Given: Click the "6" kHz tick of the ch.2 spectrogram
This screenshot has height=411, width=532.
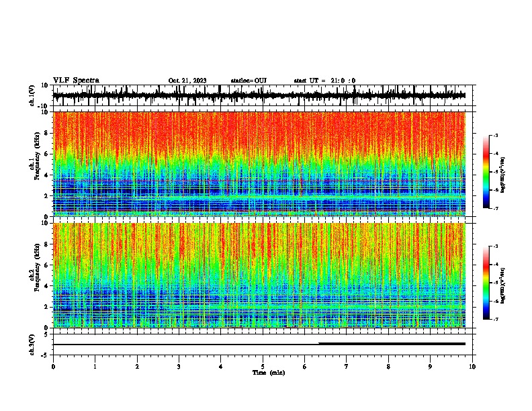Looking at the screenshot, I should click(47, 265).
